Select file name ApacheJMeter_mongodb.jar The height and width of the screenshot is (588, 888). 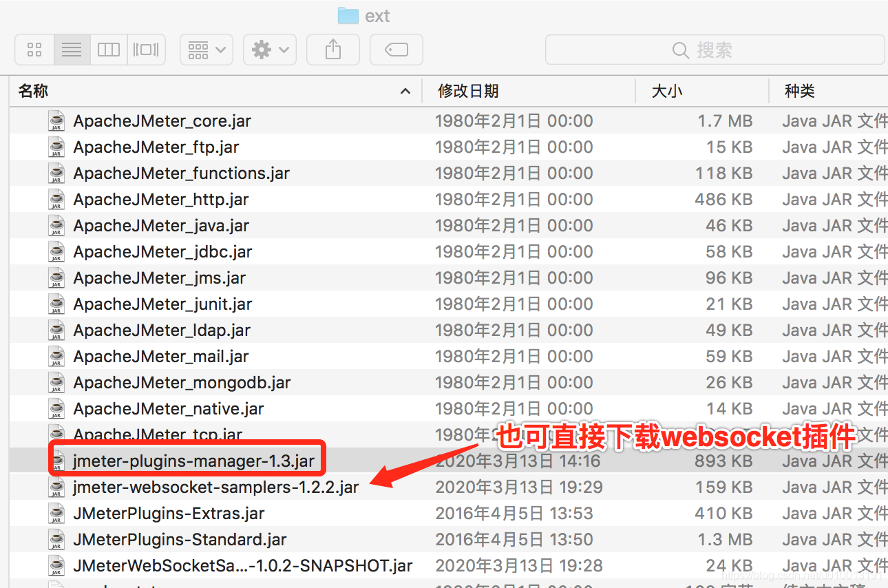(x=182, y=383)
